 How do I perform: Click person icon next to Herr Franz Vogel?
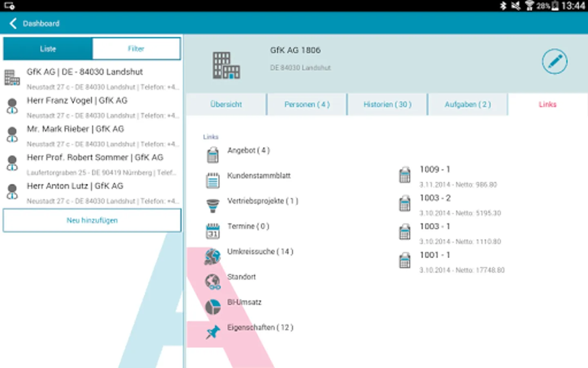pyautogui.click(x=12, y=106)
